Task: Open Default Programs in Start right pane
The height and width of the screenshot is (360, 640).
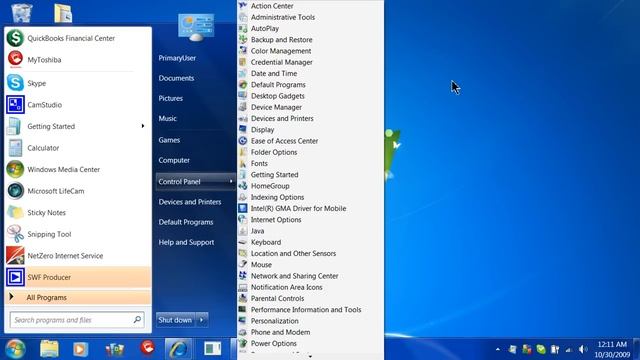Action: (186, 222)
